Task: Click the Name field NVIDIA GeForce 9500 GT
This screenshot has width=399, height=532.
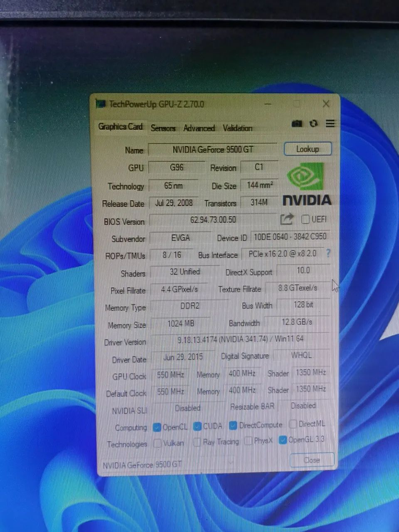Action: click(x=213, y=150)
